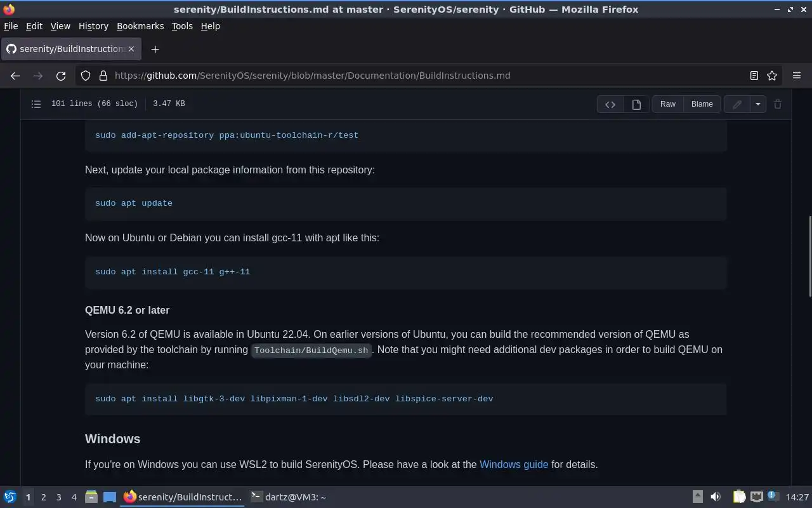The width and height of the screenshot is (812, 508).
Task: Show the rendered file view
Action: pyautogui.click(x=636, y=104)
